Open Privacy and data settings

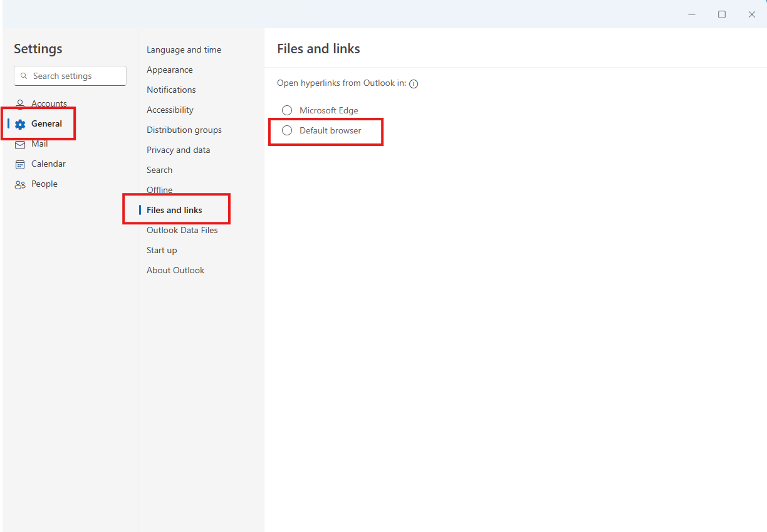click(x=178, y=150)
